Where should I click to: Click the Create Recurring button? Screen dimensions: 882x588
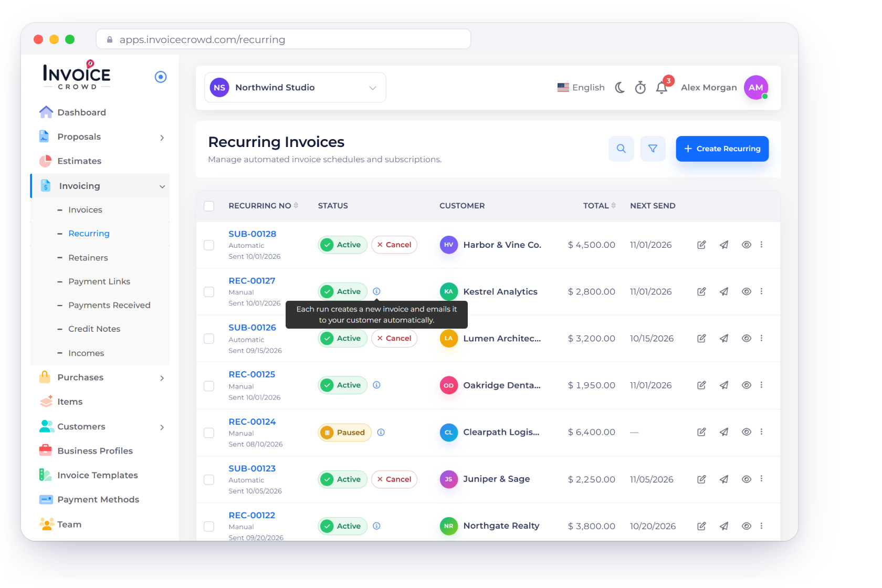point(722,149)
